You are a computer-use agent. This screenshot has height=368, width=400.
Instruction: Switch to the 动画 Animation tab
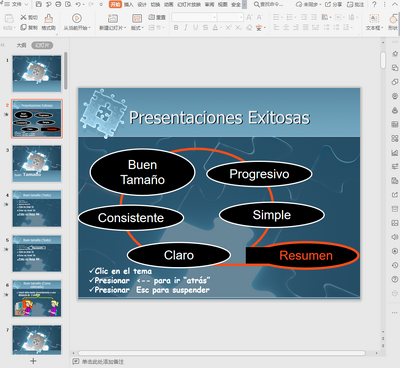[169, 5]
